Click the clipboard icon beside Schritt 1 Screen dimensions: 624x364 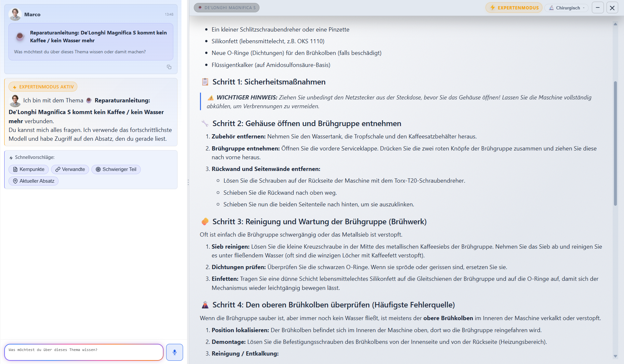205,82
